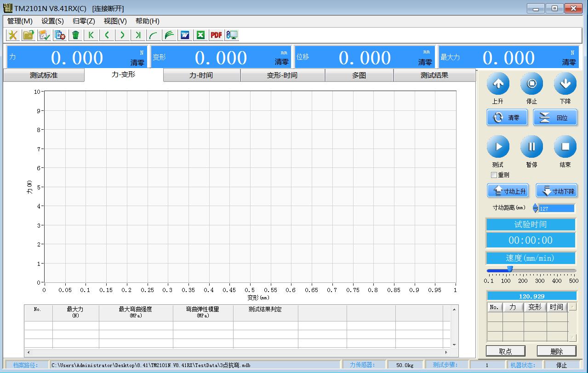Click the 取点 button
588x373 pixels.
505,351
